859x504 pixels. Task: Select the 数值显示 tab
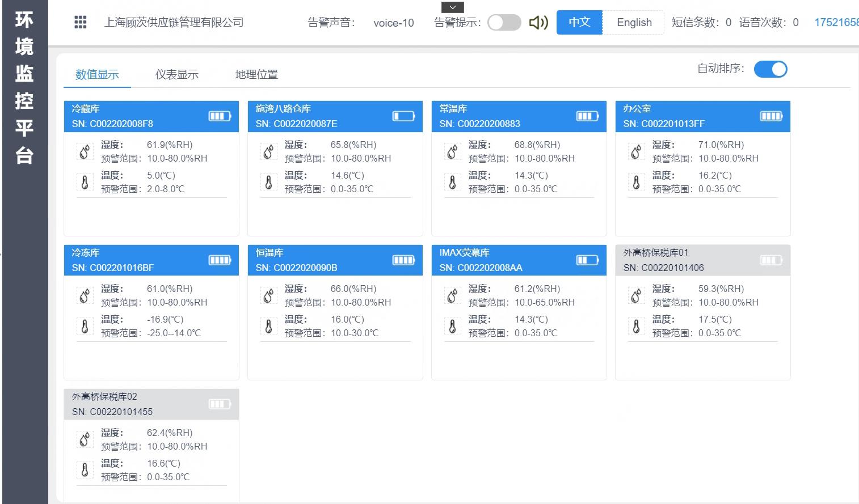coord(97,74)
